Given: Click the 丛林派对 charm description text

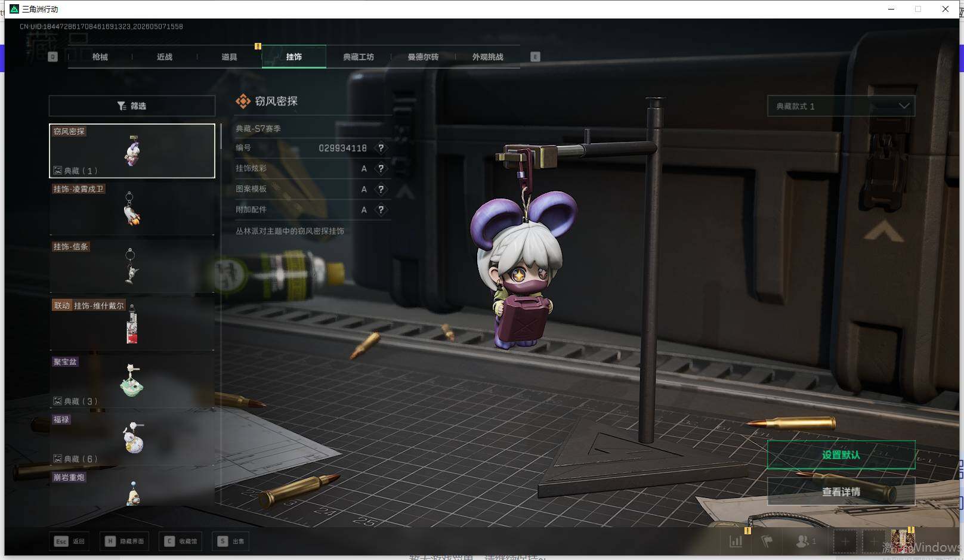Looking at the screenshot, I should click(290, 231).
